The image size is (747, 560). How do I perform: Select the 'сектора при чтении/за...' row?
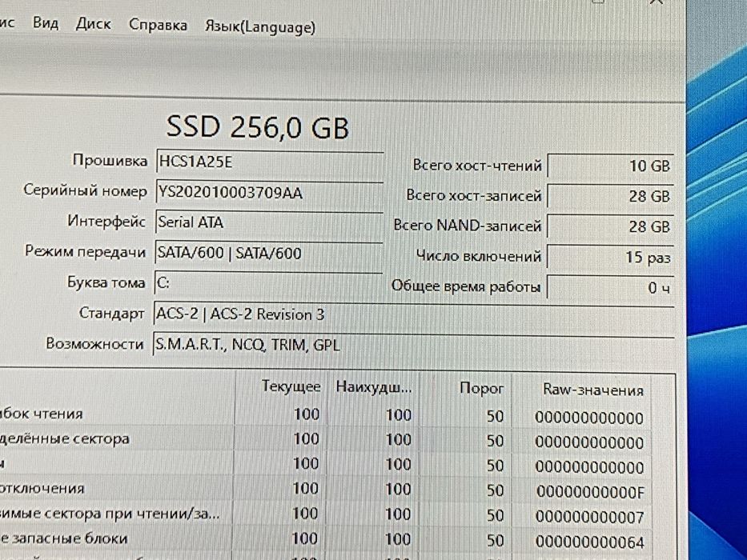325,514
